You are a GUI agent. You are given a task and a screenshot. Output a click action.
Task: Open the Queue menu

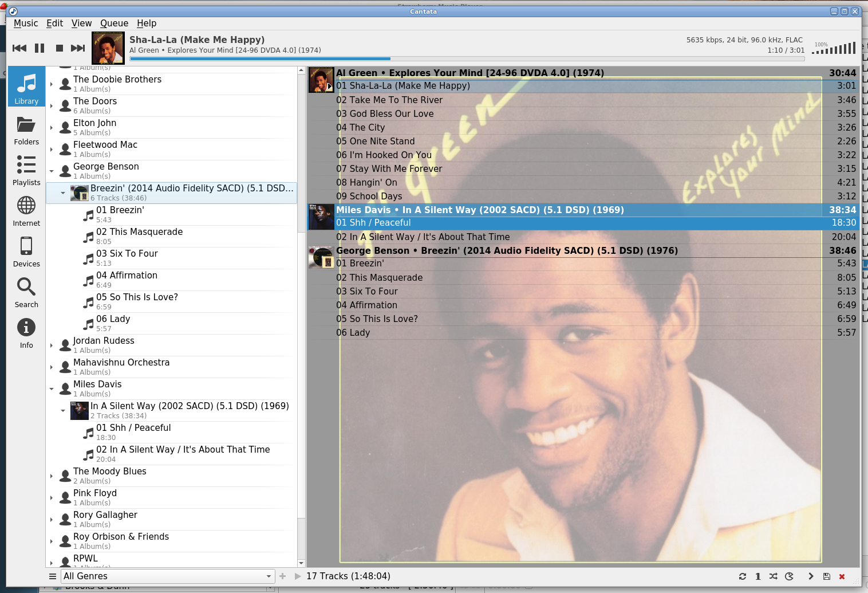click(114, 23)
